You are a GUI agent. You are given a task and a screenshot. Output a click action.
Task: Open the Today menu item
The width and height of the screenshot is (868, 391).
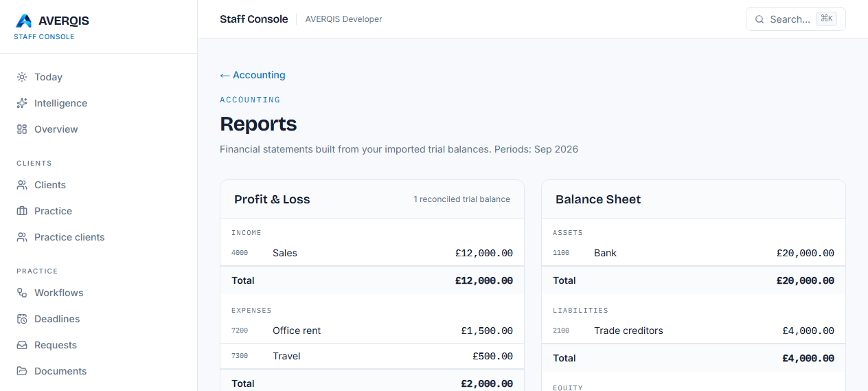click(98, 77)
